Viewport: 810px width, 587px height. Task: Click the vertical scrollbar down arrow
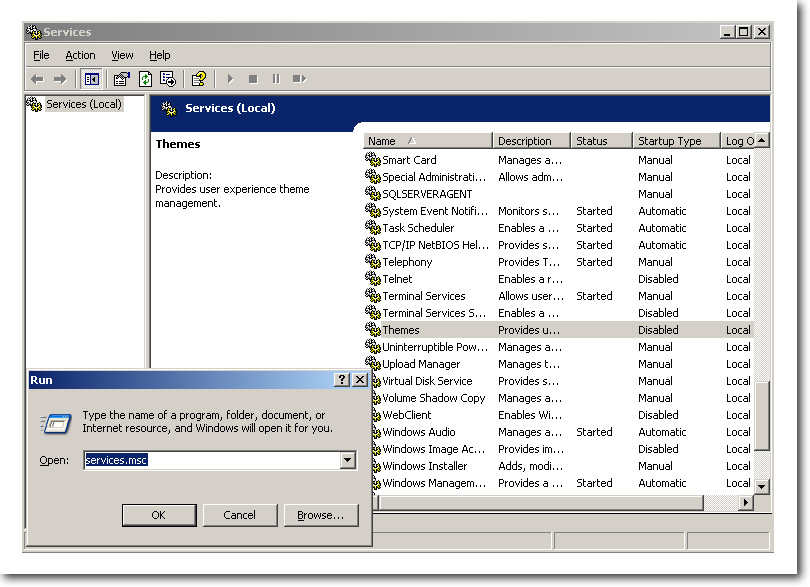[762, 487]
